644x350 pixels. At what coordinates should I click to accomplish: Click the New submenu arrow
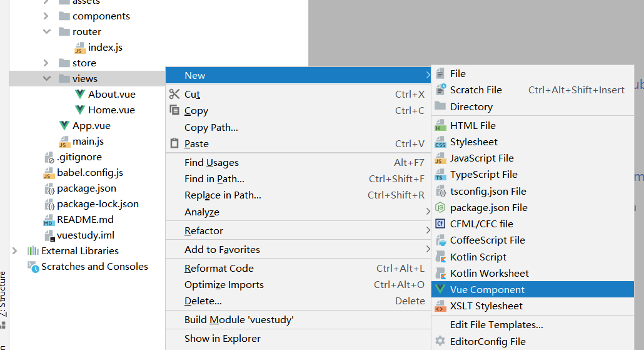coord(428,75)
